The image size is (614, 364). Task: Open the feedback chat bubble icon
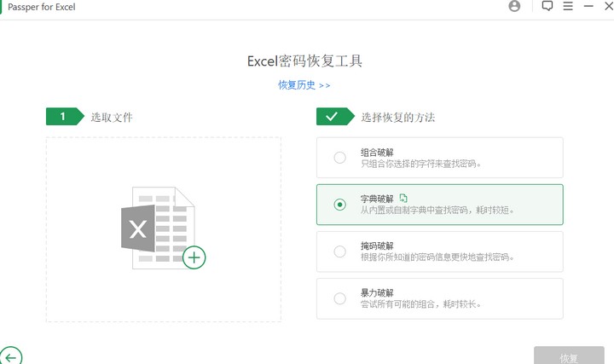point(547,6)
